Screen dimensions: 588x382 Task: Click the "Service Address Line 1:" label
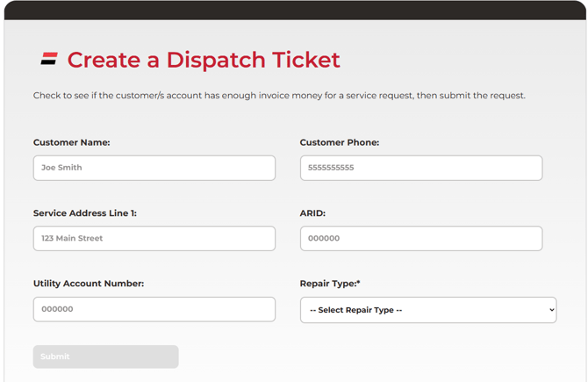85,213
